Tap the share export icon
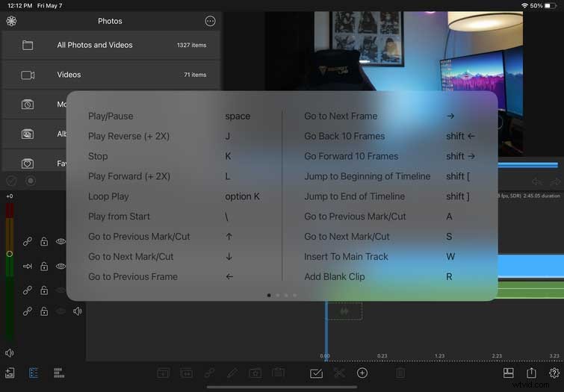This screenshot has width=564, height=392. (x=531, y=373)
